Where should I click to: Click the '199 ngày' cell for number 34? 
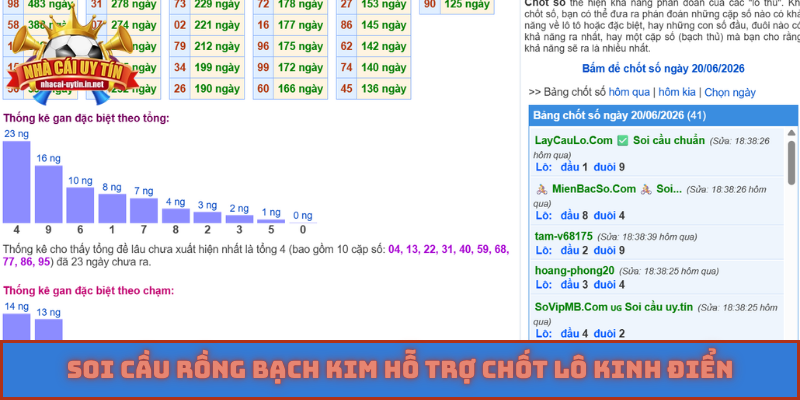pyautogui.click(x=217, y=67)
